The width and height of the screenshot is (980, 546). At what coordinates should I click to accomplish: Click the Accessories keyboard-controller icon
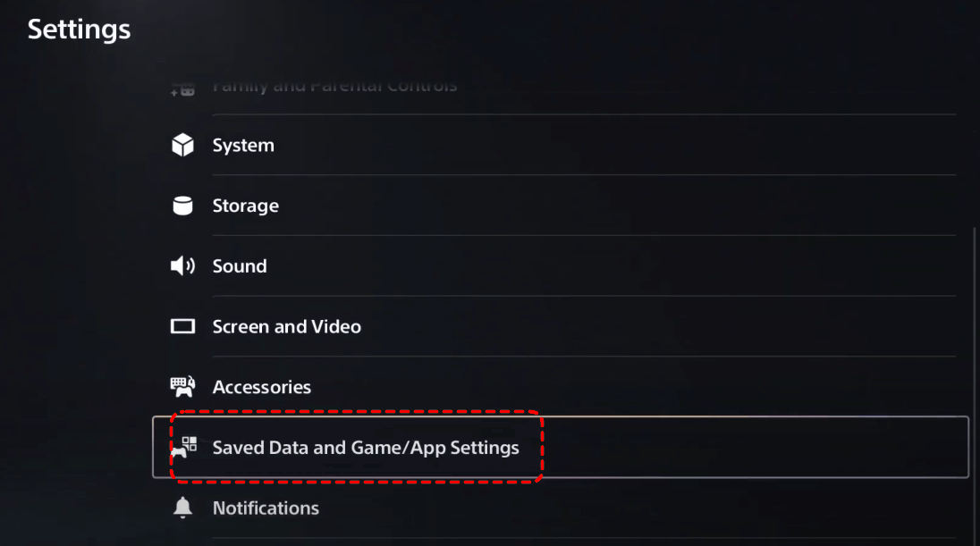click(182, 387)
